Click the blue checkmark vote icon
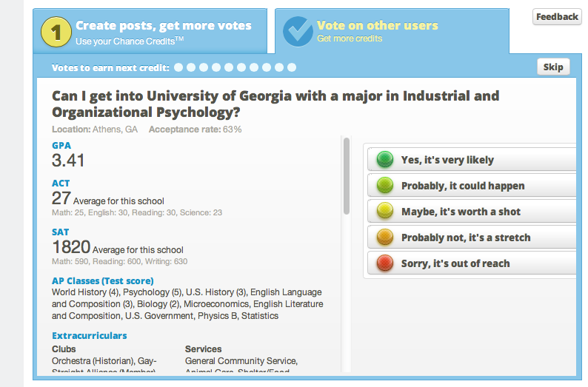Image resolution: width=588 pixels, height=387 pixels. [x=298, y=32]
